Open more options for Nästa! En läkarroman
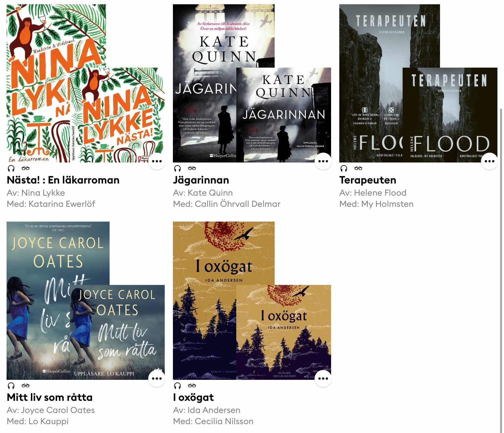Screen dimensions: 504x433 157,161
